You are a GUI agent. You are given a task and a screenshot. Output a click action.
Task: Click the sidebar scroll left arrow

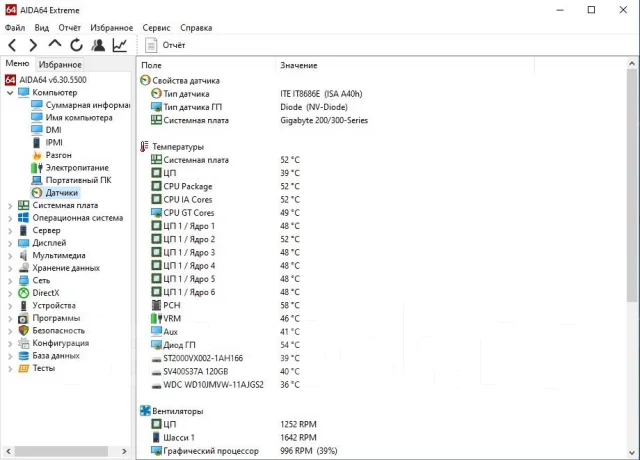coord(8,451)
